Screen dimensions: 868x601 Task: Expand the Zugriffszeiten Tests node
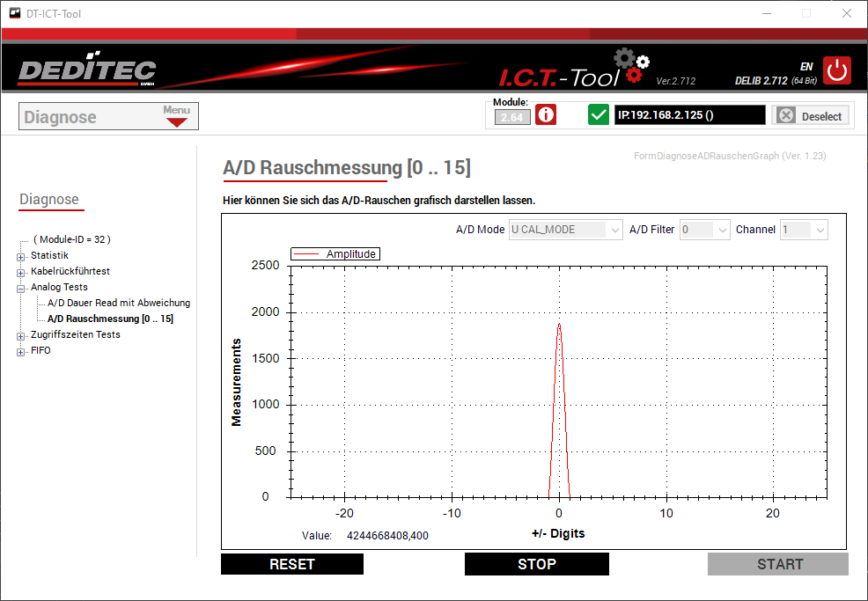point(21,335)
